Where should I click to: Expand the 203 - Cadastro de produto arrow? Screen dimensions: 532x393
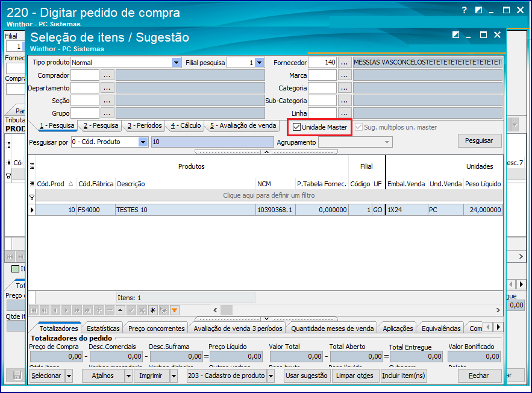point(271,376)
